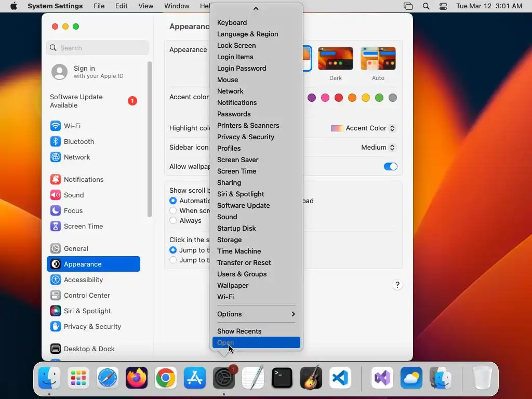Select Sound in the sidebar
Viewport: 532px width, 399px height.
pyautogui.click(x=94, y=195)
